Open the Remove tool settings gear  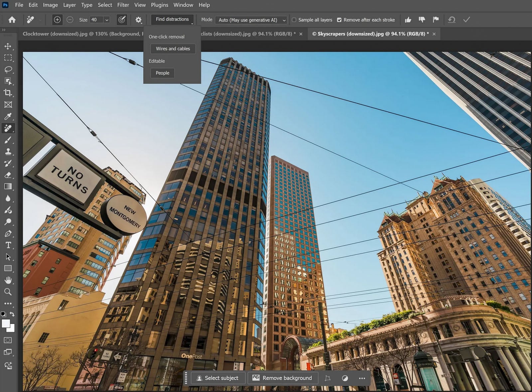[x=139, y=20]
